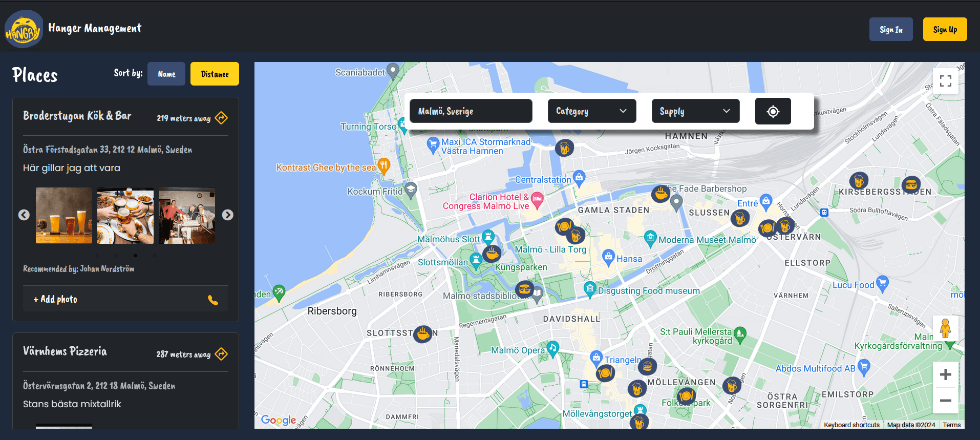The width and height of the screenshot is (980, 440).
Task: Select beer marker beside Slussen label
Action: [x=739, y=219]
